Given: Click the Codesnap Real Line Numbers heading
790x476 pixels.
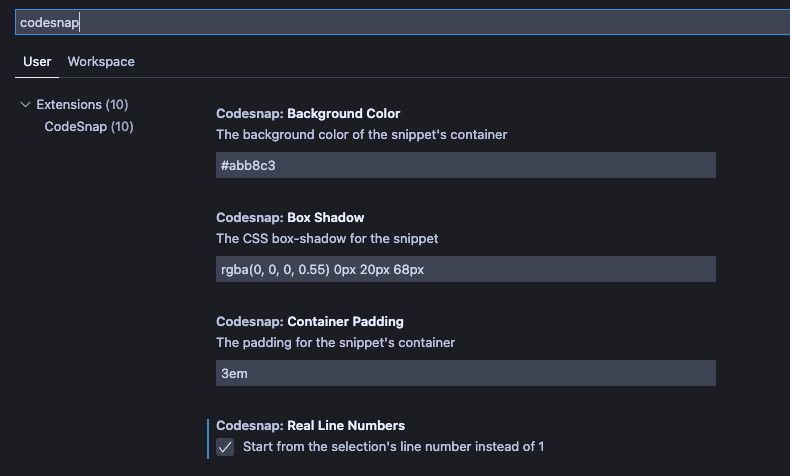Looking at the screenshot, I should 310,426.
